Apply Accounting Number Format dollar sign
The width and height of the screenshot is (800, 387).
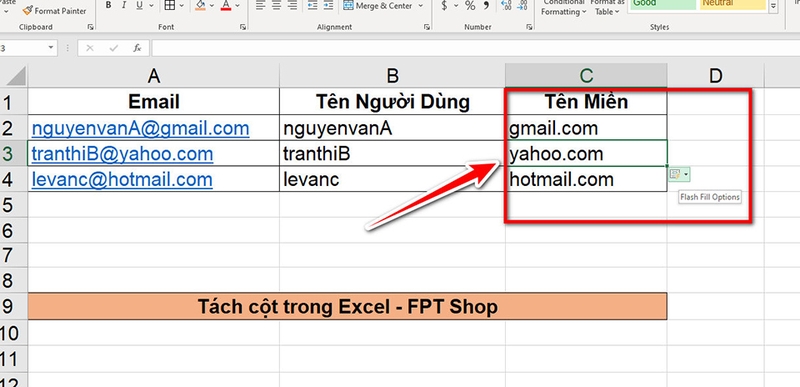coord(444,6)
